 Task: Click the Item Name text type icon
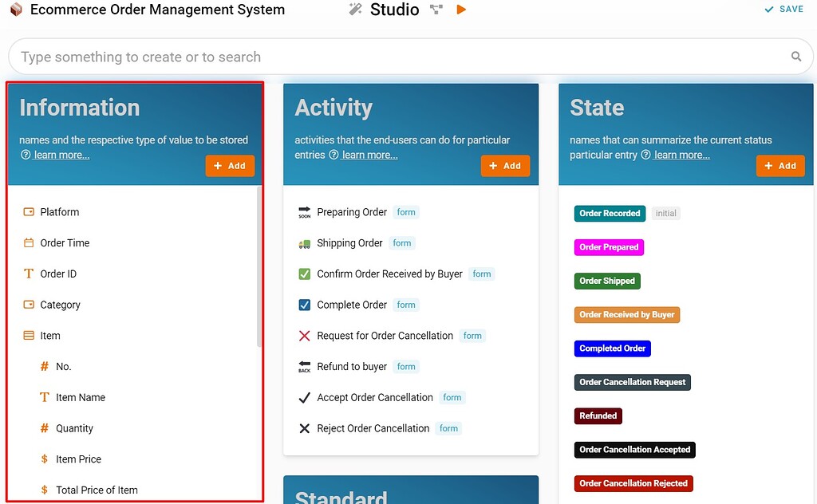click(x=45, y=397)
